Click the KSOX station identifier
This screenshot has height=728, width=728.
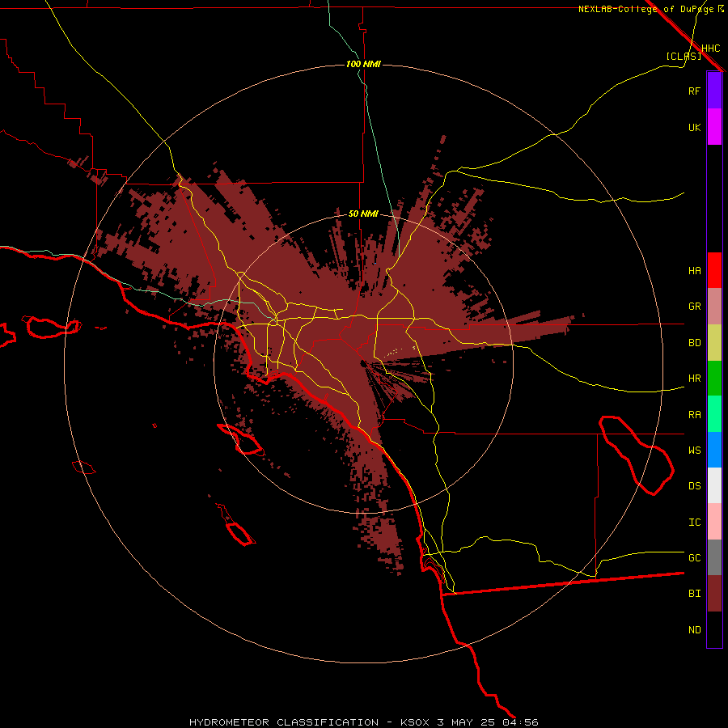coord(416,722)
